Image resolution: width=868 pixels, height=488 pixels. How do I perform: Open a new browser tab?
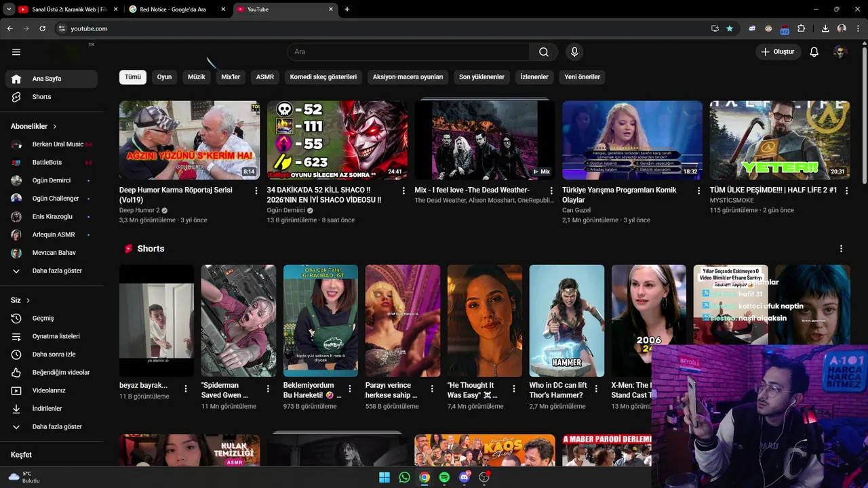(x=347, y=9)
